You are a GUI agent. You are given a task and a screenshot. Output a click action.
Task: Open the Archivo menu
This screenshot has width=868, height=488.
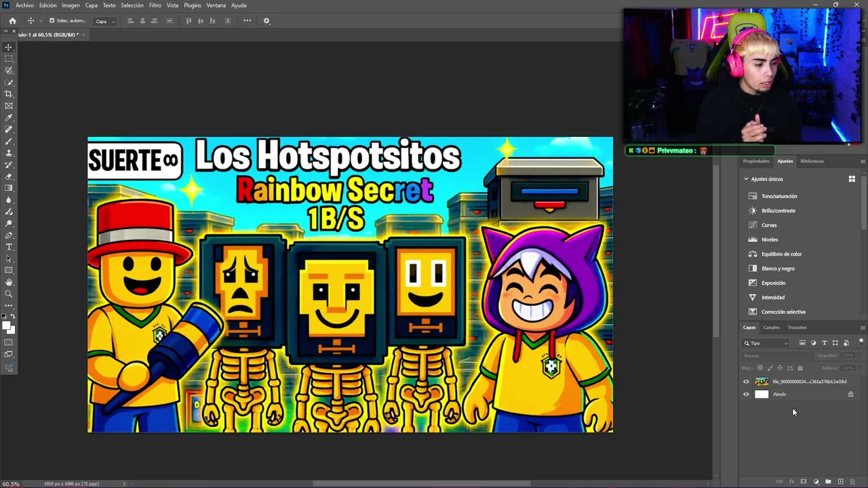coord(24,5)
